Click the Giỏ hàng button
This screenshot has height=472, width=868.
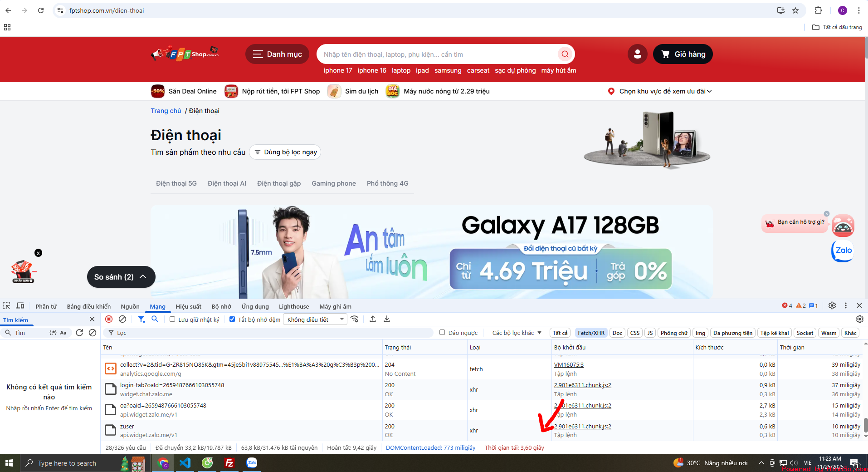pos(683,54)
